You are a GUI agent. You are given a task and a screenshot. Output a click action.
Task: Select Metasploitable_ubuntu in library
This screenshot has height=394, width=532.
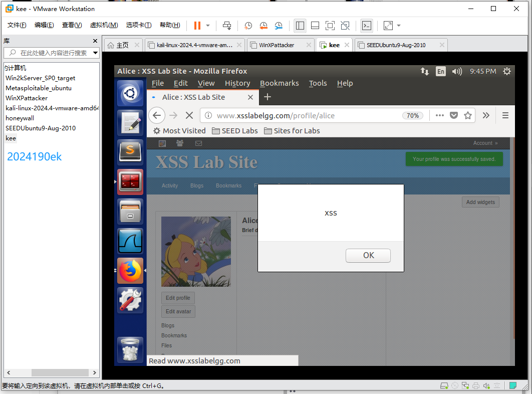(39, 88)
